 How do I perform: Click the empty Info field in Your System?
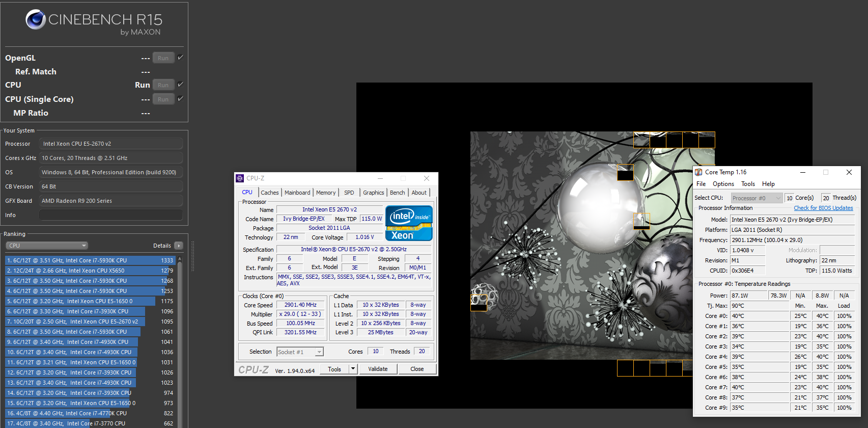(110, 215)
